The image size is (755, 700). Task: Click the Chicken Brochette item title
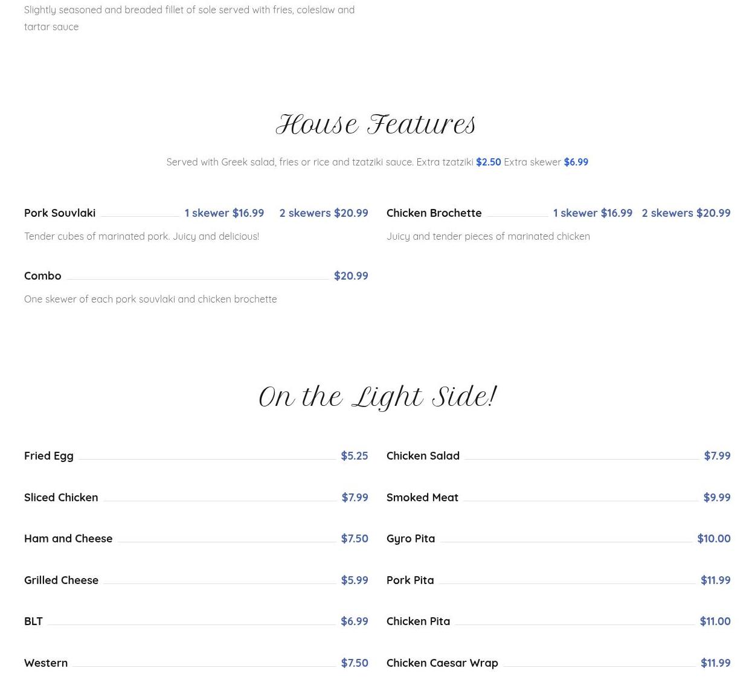tap(434, 213)
